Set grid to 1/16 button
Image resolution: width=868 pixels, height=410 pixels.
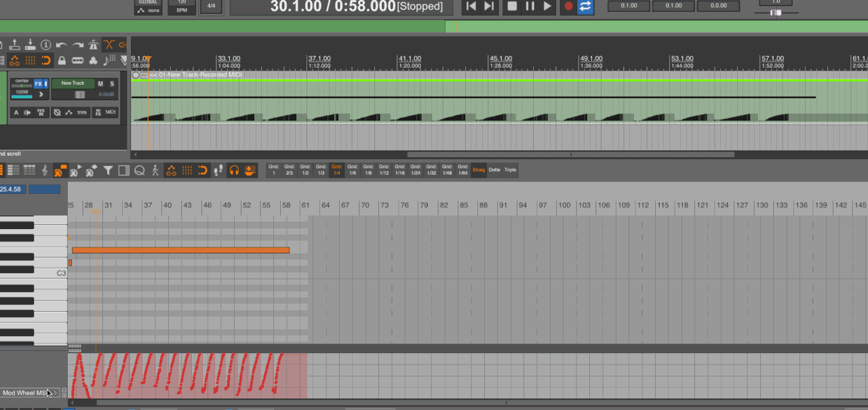399,170
